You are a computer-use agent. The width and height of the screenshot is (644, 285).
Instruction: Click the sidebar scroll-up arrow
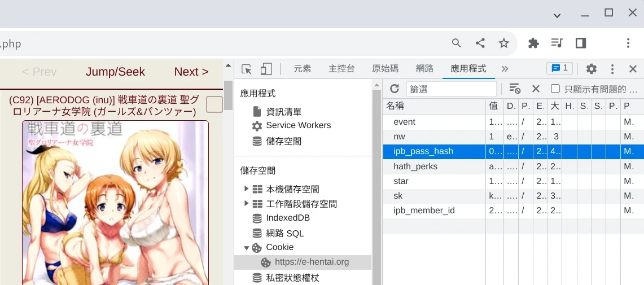[x=376, y=85]
